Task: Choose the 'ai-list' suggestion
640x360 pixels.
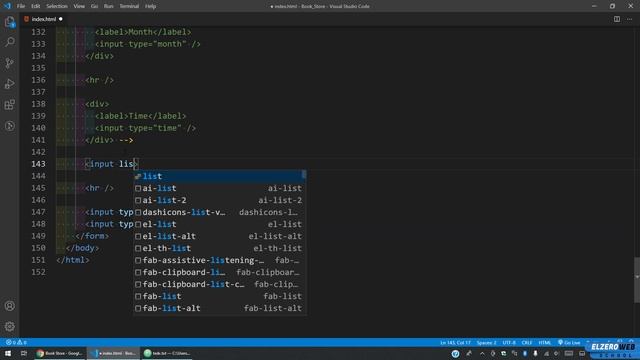Action: tap(220, 188)
